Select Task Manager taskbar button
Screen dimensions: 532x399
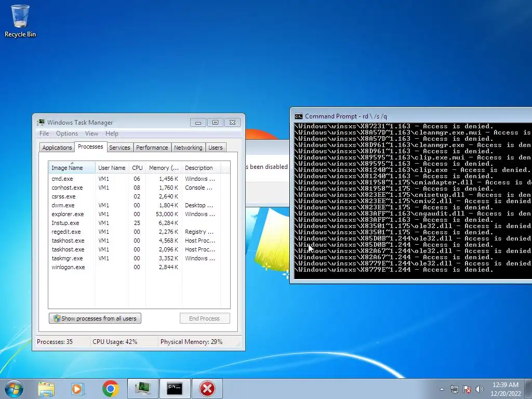tap(142, 389)
